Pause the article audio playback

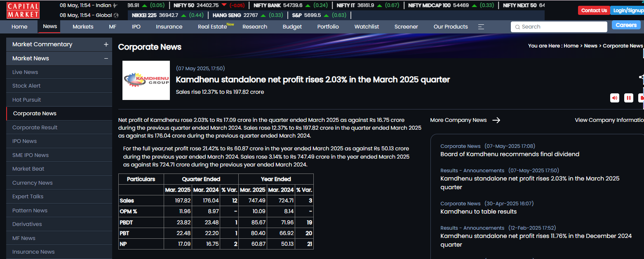pyautogui.click(x=629, y=98)
